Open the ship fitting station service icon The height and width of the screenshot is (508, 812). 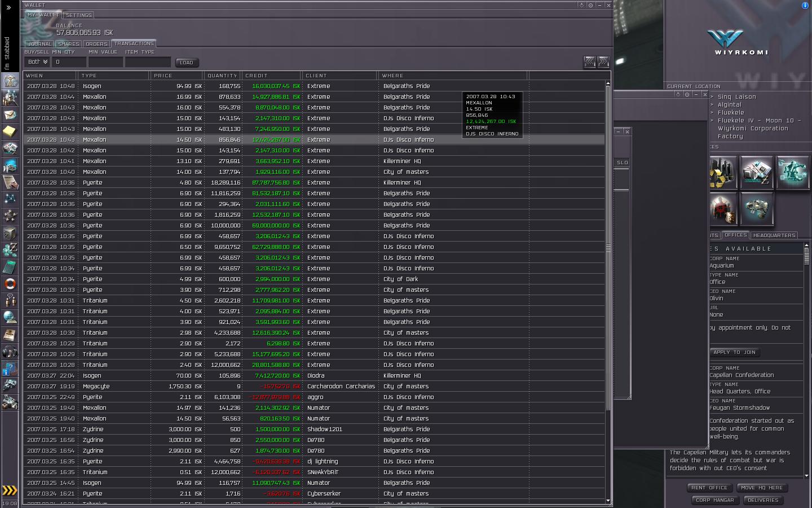click(756, 208)
